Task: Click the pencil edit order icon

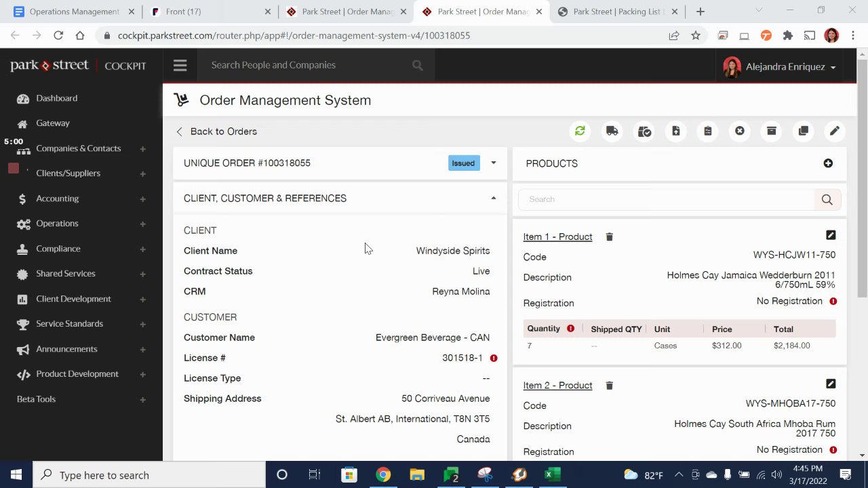Action: (x=835, y=131)
